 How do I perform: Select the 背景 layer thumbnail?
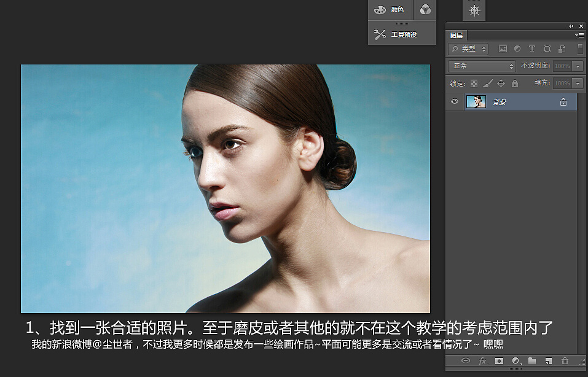tap(476, 101)
